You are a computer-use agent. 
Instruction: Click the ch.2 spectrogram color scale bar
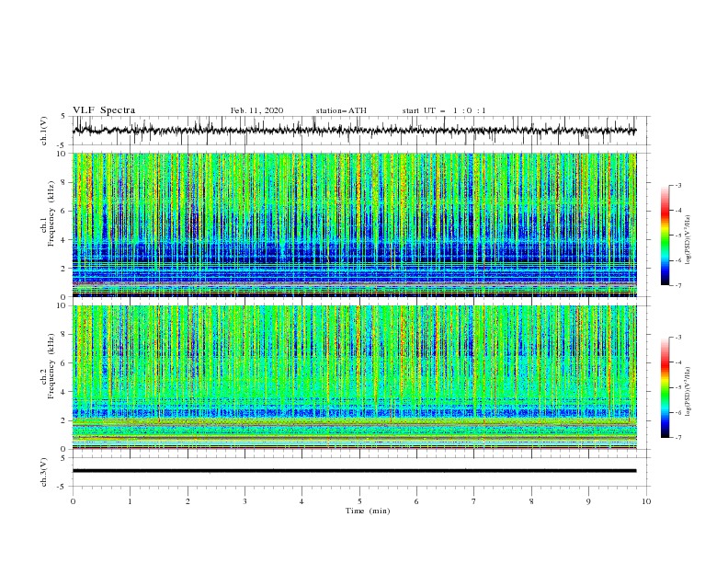pos(665,387)
